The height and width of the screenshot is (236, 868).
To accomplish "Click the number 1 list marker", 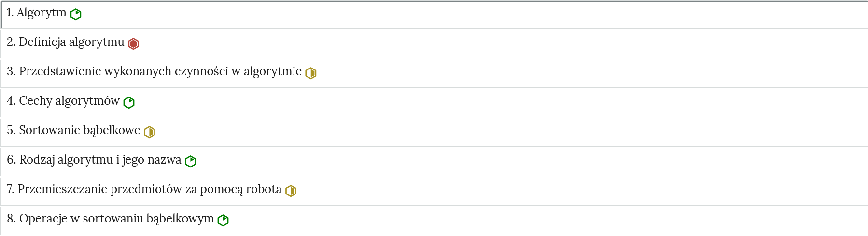I will [x=10, y=13].
